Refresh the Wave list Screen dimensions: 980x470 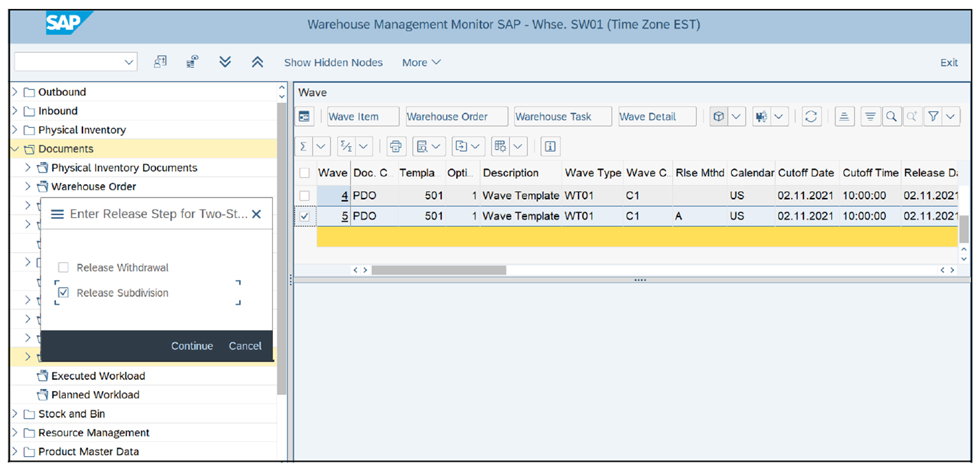(x=811, y=116)
